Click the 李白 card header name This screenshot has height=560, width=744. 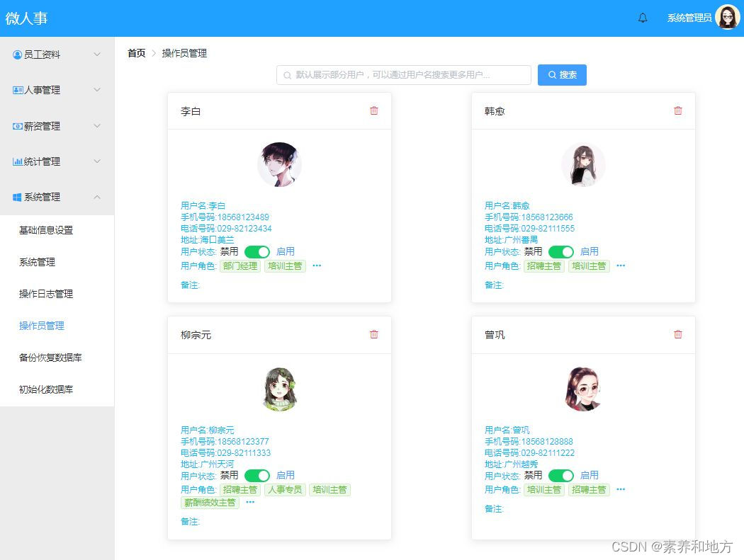(191, 111)
